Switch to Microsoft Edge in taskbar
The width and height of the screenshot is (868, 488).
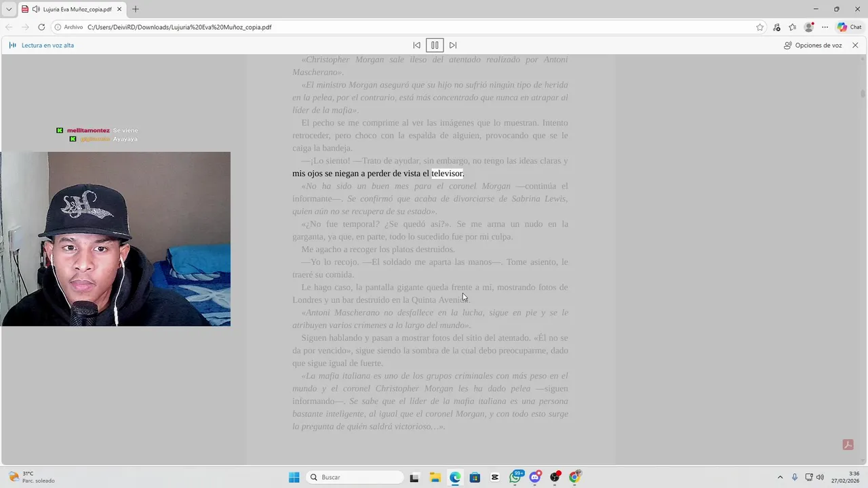click(x=455, y=477)
